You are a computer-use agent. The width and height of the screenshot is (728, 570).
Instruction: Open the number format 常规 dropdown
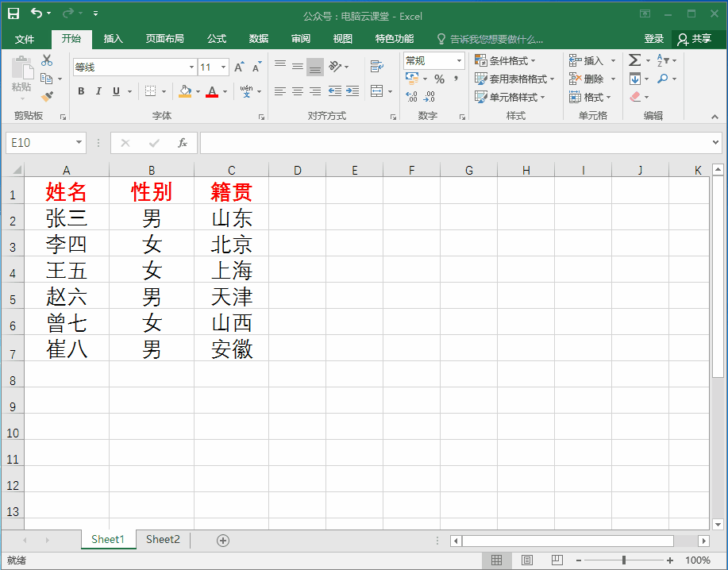tap(459, 61)
